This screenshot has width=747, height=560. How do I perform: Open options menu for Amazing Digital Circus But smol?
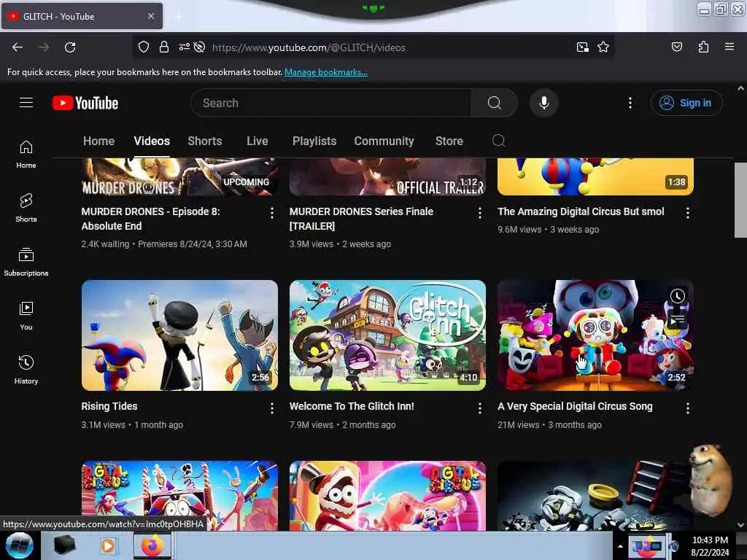[x=687, y=213]
